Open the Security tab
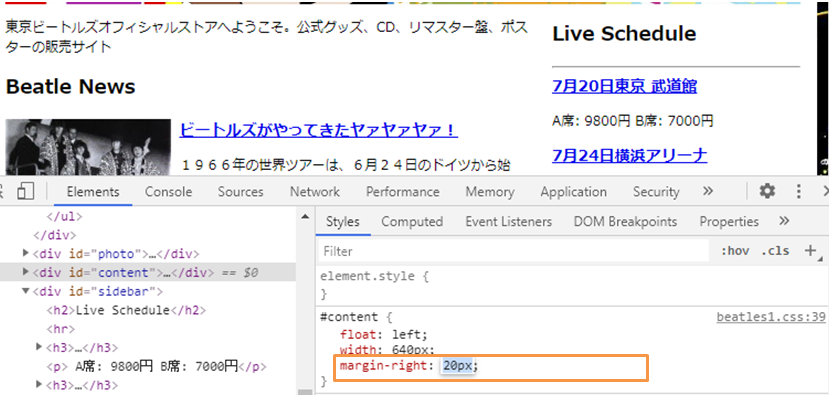Screen dimensions: 829x397 [656, 191]
